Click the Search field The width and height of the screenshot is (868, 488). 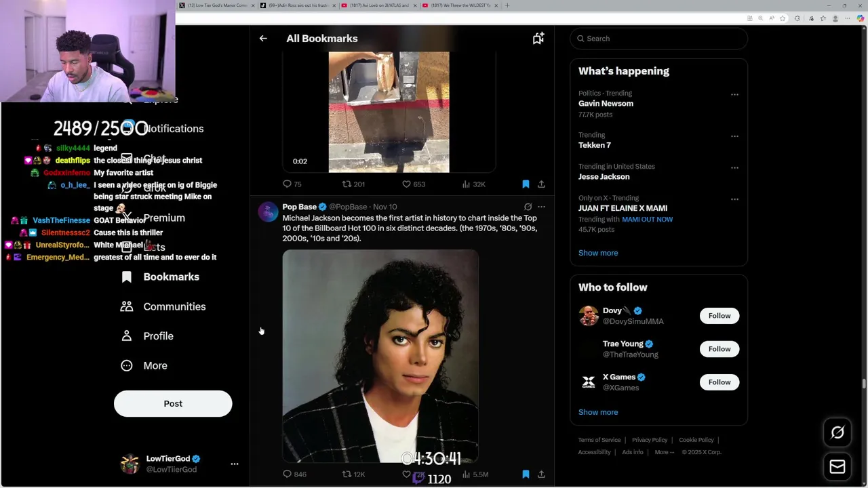tap(658, 39)
